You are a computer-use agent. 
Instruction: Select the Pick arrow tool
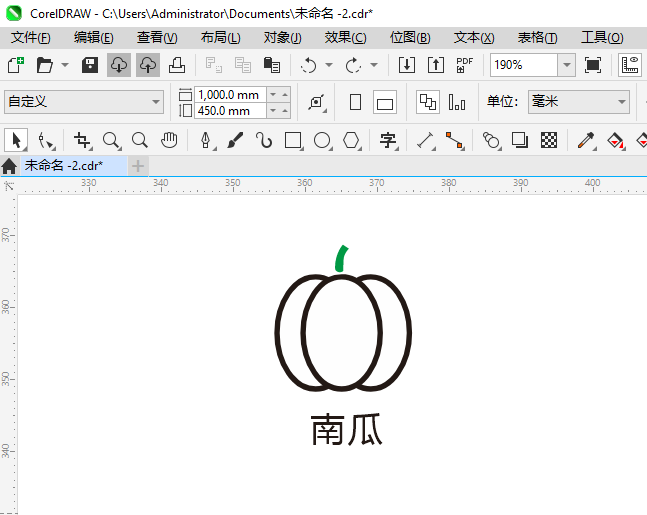[x=16, y=140]
